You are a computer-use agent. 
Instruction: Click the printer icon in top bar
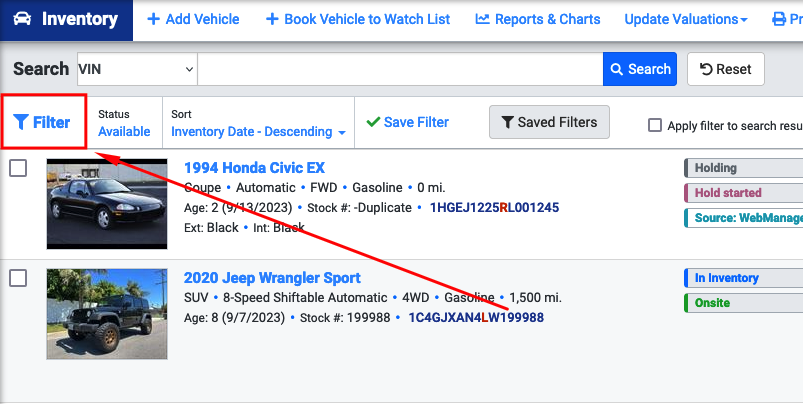[x=779, y=19]
